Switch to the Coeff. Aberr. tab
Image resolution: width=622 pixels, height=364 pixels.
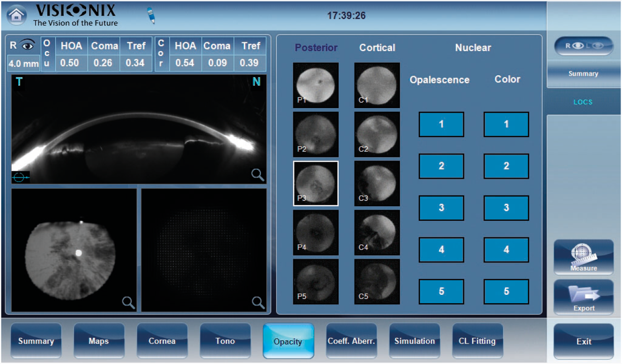(351, 341)
